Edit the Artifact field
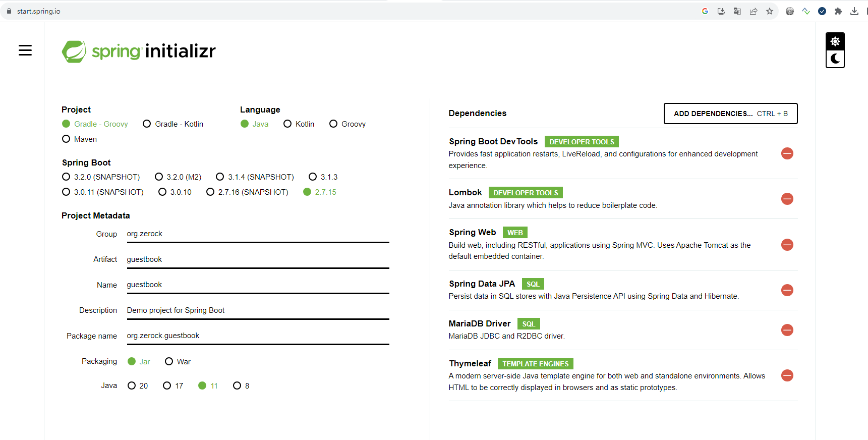868x440 pixels. point(258,259)
